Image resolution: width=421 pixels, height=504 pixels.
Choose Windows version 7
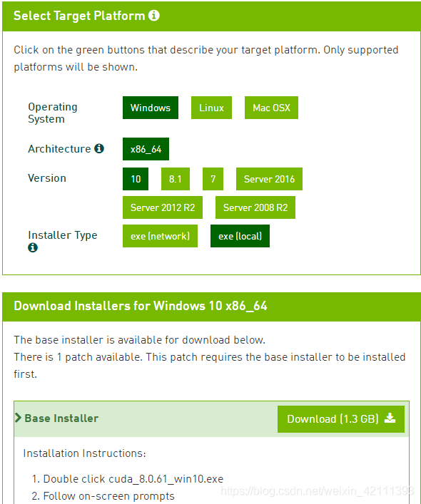[213, 179]
